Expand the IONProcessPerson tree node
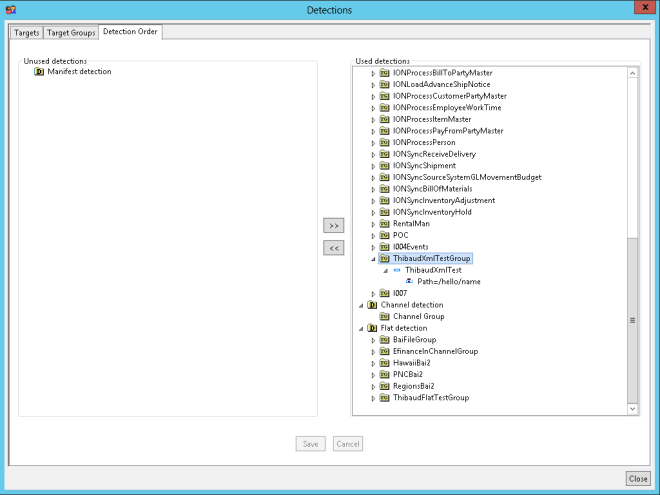 coord(374,143)
